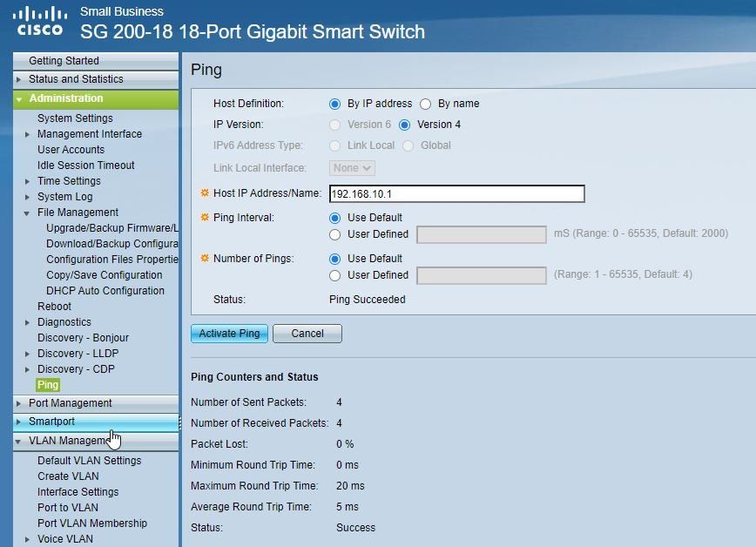Open Configuration Files Properties page

pyautogui.click(x=111, y=260)
